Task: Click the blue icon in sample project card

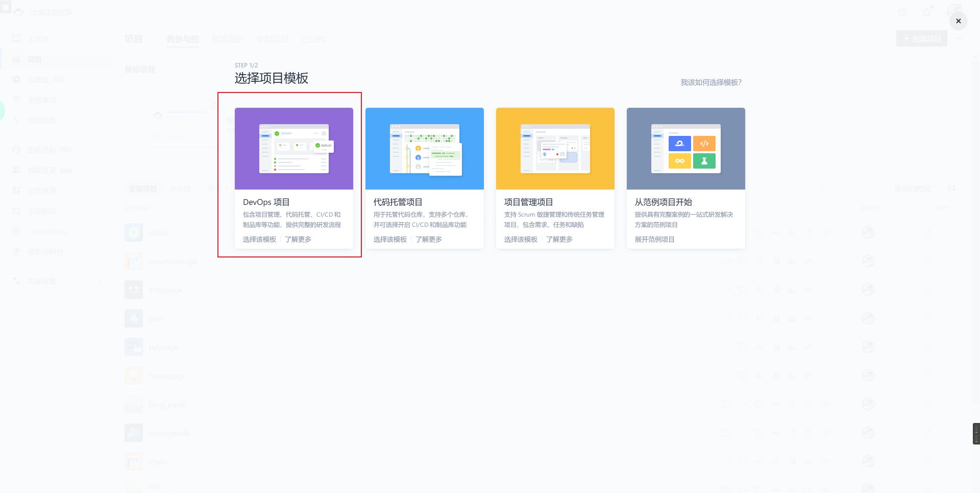Action: pyautogui.click(x=679, y=144)
